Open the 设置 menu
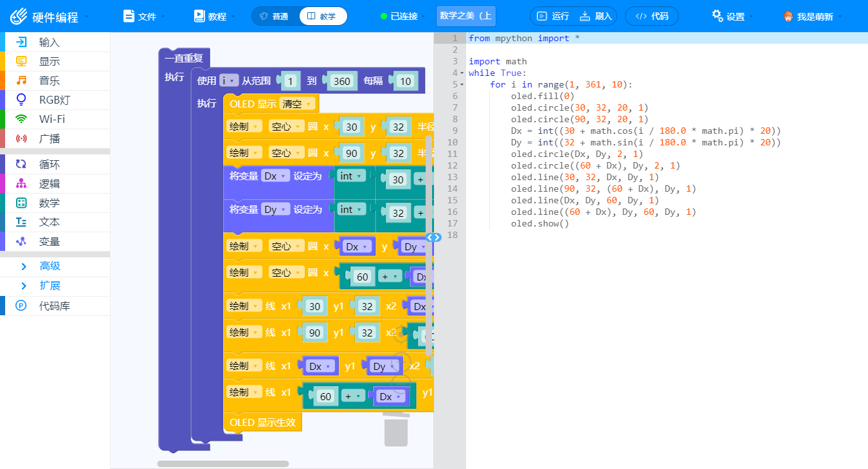 click(732, 16)
